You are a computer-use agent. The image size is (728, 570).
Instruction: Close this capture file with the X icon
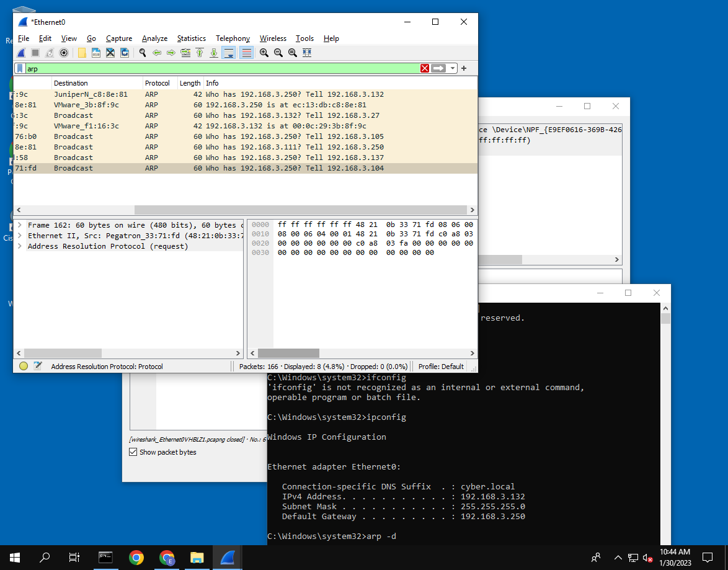[x=110, y=53]
